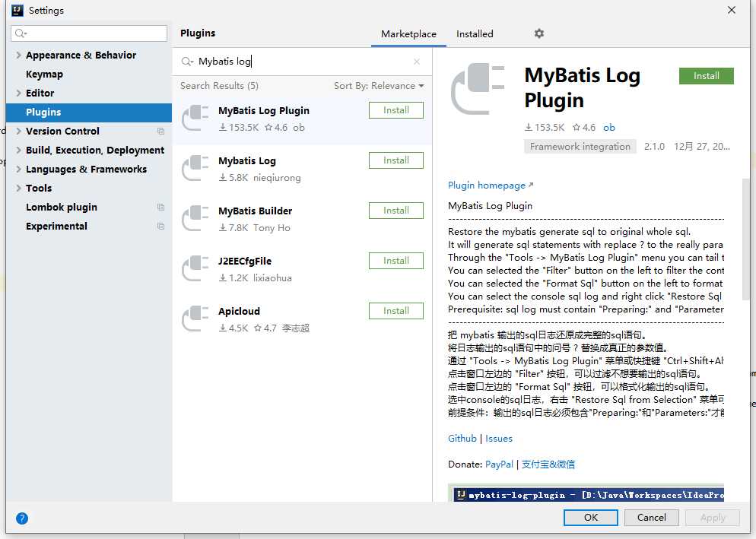Select the MyBatis Log Plugin result row
756x539 pixels.
[x=302, y=119]
